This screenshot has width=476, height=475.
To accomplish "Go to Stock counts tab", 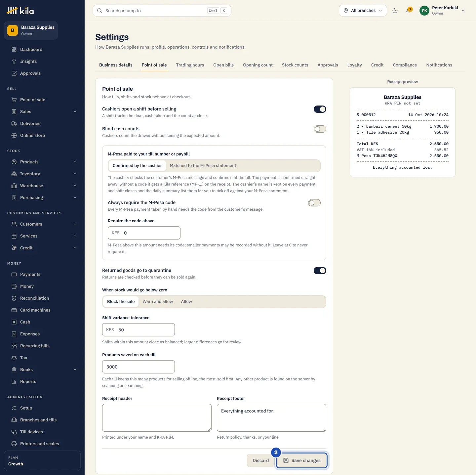I will (x=295, y=65).
